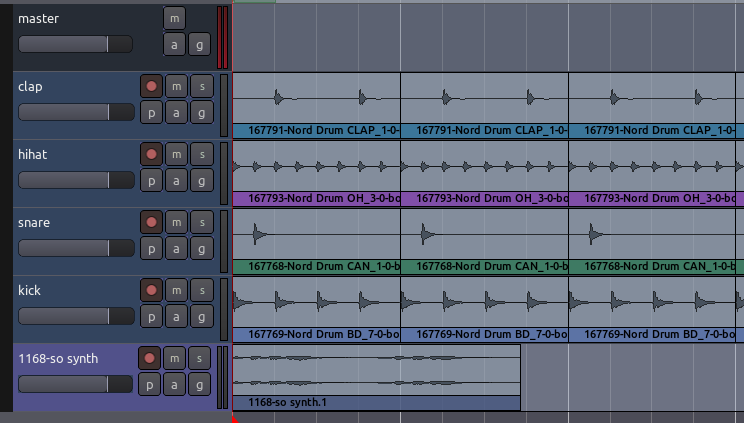Open the hihat track playlist menu
Screen dimensions: 744x423
pos(151,181)
